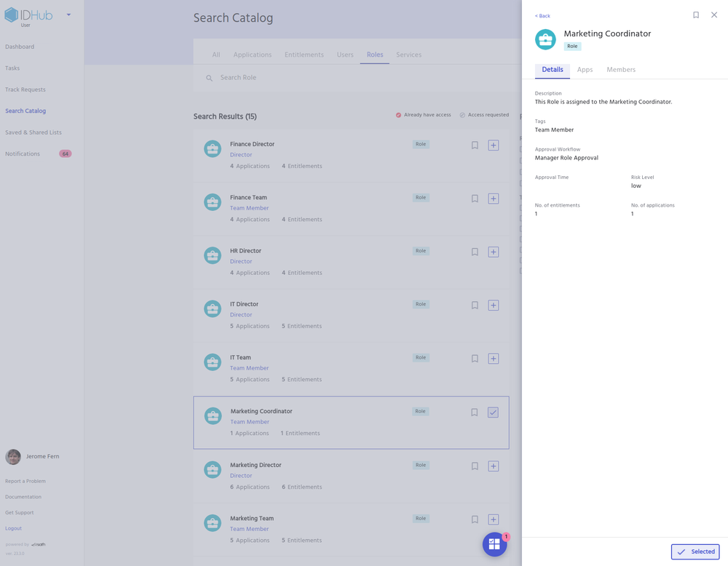Toggle the Already have access filter
The width and height of the screenshot is (728, 566).
[423, 114]
